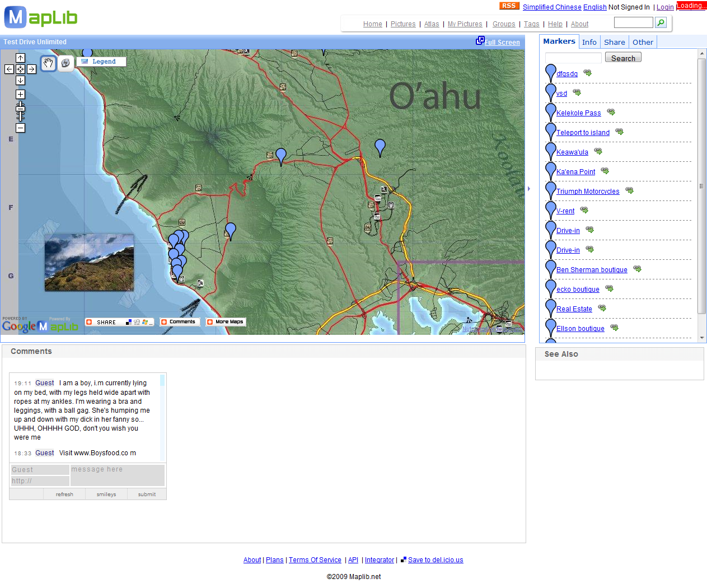Expand the More Maps widget
707x588 pixels.
(226, 322)
